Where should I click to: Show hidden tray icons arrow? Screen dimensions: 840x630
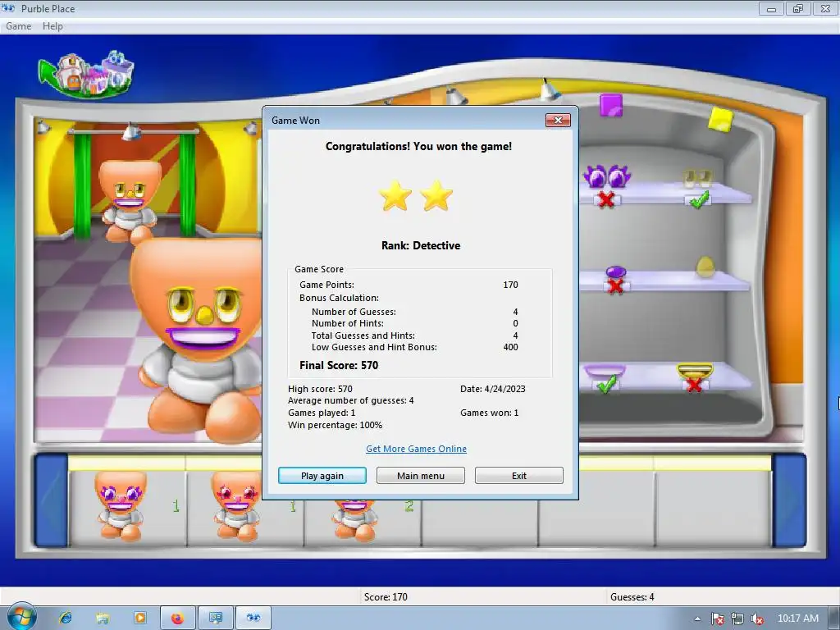tap(697, 619)
